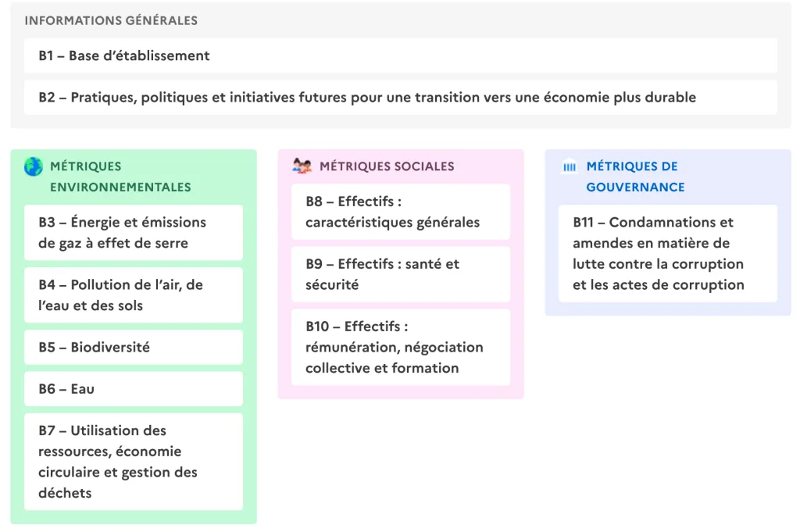Viewport: 800px width, 532px height.
Task: Click the globe icon beside Métriques environnementales
Action: [x=34, y=166]
